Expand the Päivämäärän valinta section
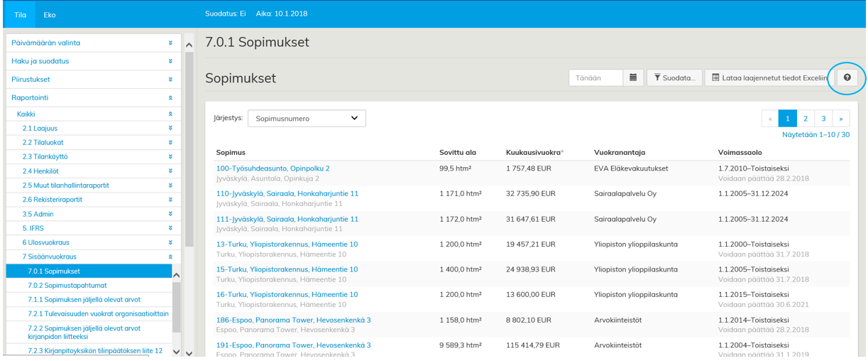 click(x=92, y=43)
